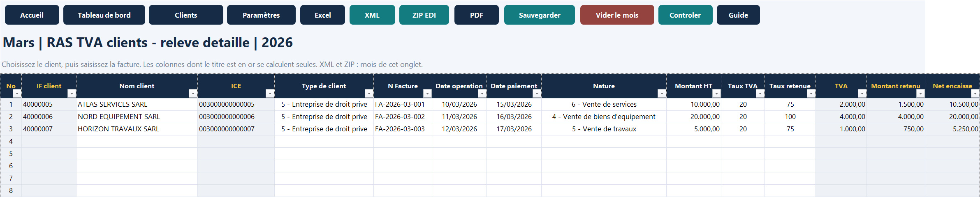
Task: Export the sheet with the XML button
Action: [372, 15]
